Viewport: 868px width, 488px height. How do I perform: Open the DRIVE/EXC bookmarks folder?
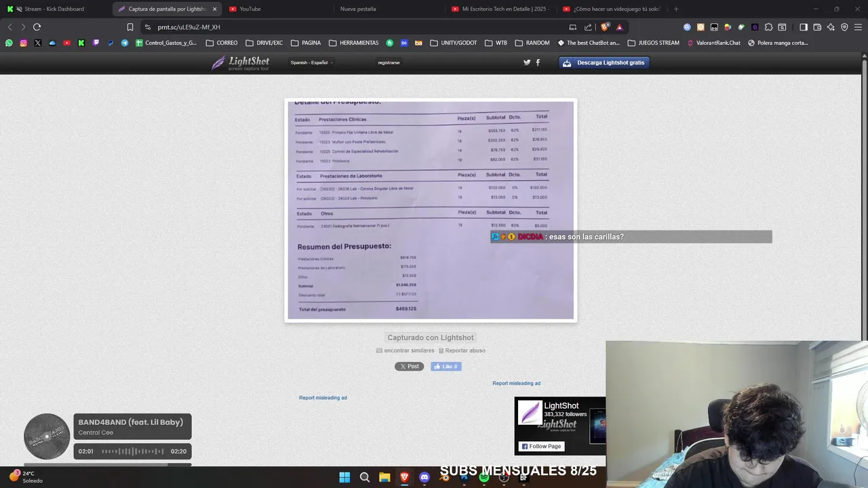pyautogui.click(x=264, y=43)
